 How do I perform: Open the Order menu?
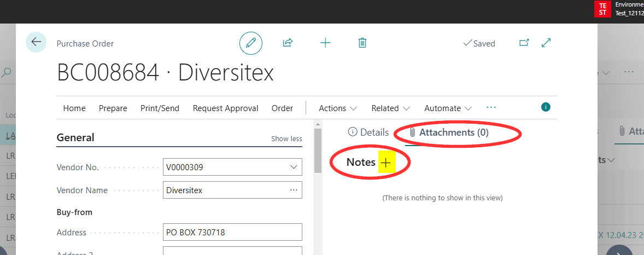pyautogui.click(x=282, y=108)
